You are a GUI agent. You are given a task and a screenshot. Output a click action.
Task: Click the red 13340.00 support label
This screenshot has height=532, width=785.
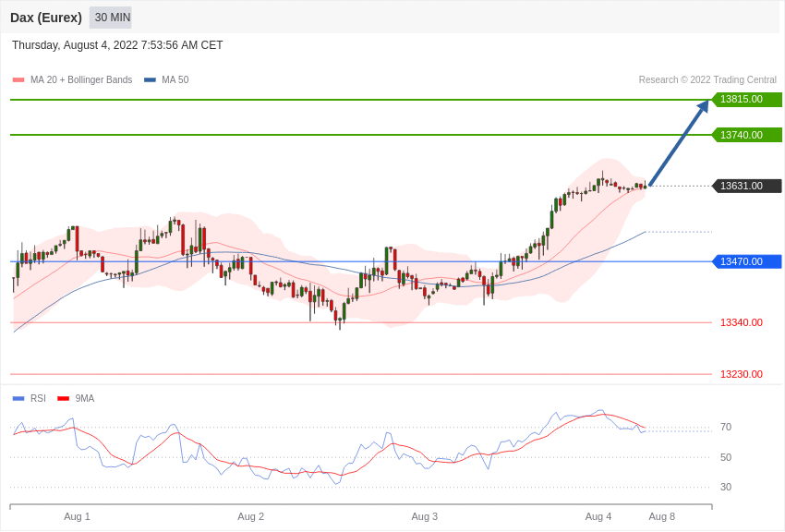click(741, 322)
